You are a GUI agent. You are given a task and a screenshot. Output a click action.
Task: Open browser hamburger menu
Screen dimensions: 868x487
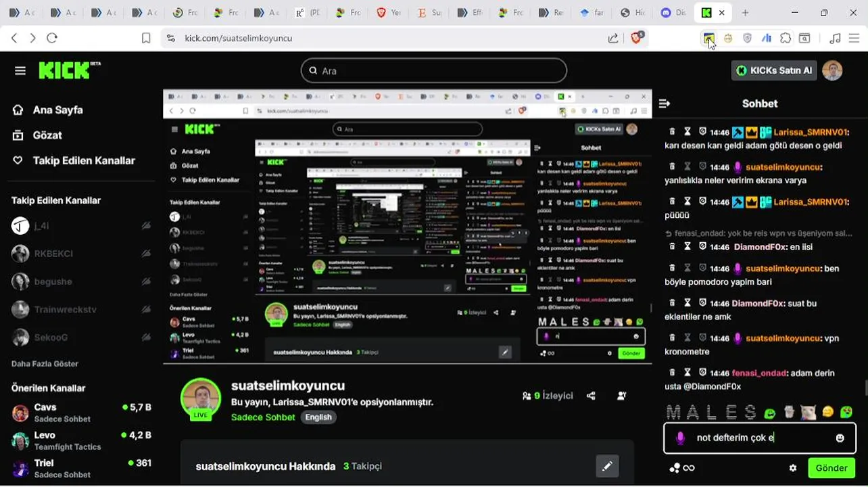point(855,38)
